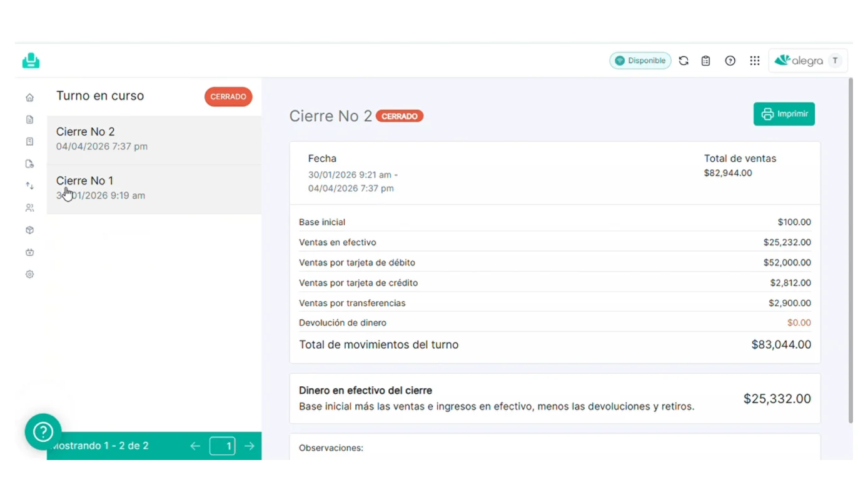
Task: Click the Observaciones label
Action: click(331, 448)
